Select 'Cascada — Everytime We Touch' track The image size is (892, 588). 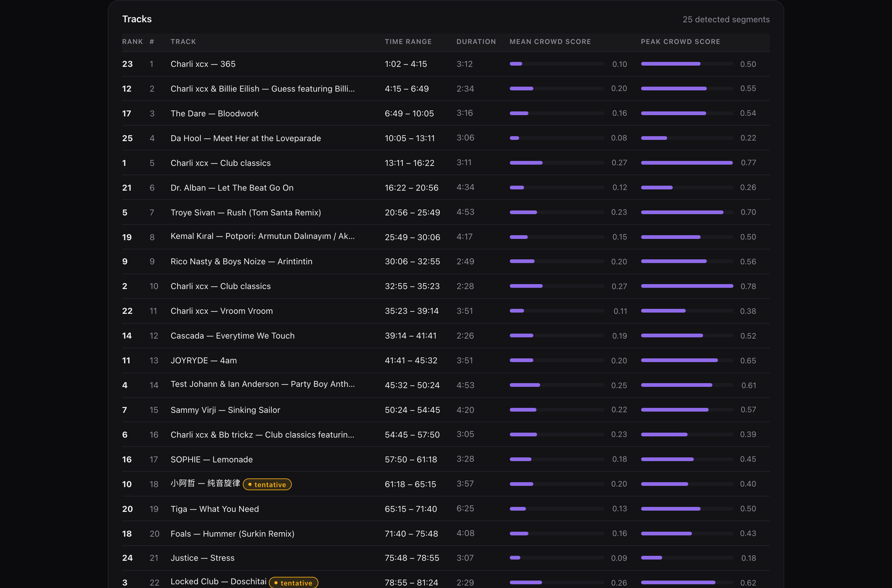click(232, 336)
